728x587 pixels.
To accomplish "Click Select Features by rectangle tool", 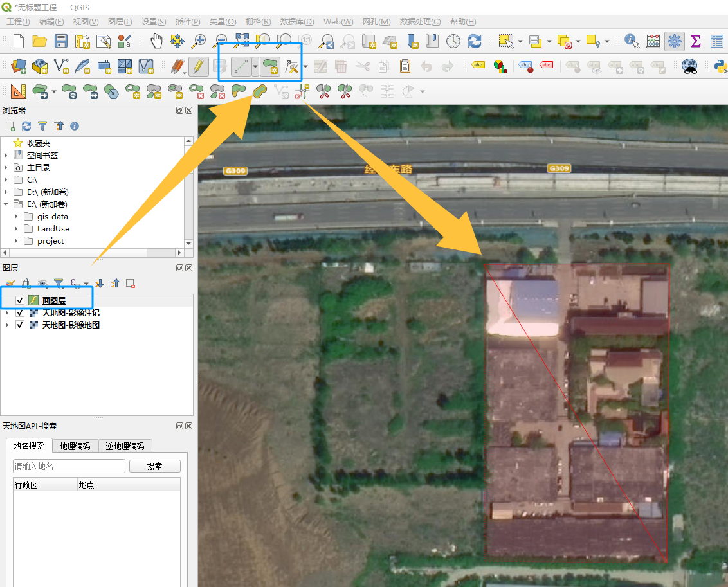I will (506, 41).
